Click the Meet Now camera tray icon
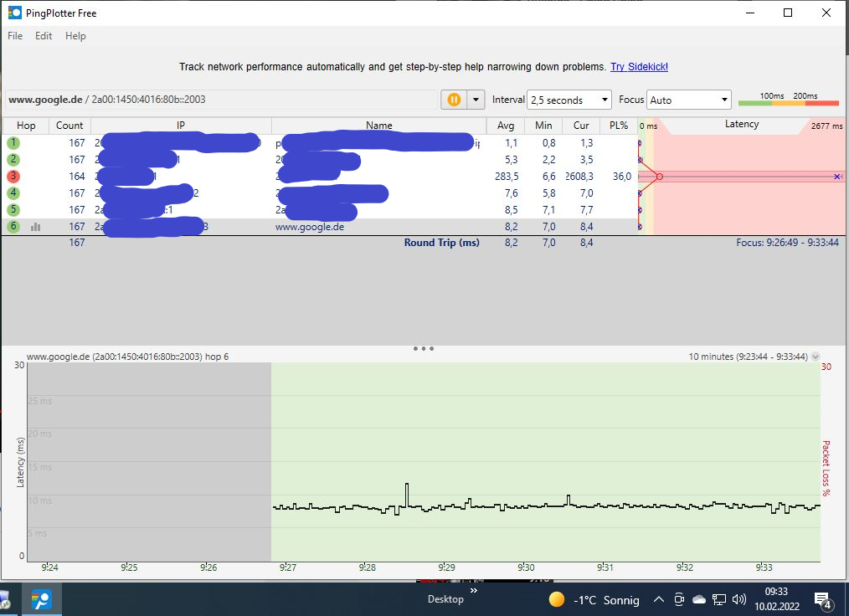Image resolution: width=849 pixels, height=616 pixels. pos(679,599)
